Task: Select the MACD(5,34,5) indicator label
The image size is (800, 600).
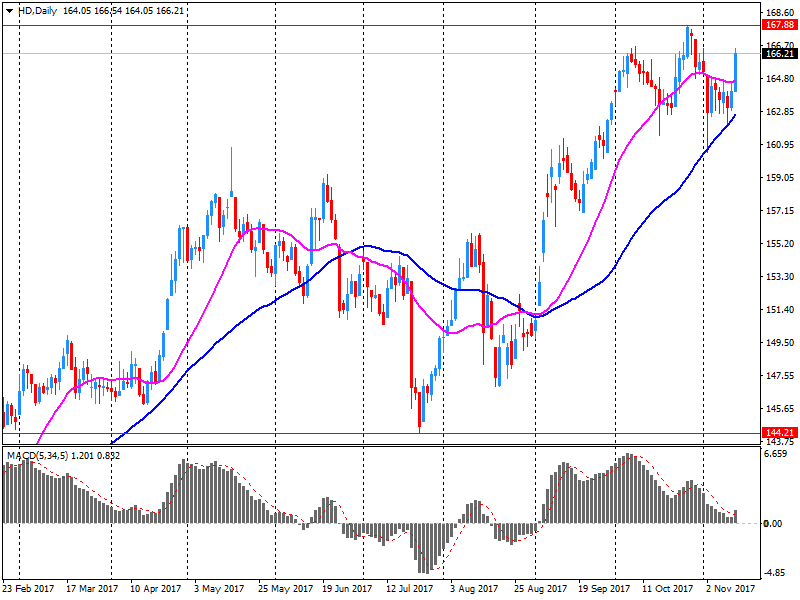Action: tap(37, 455)
